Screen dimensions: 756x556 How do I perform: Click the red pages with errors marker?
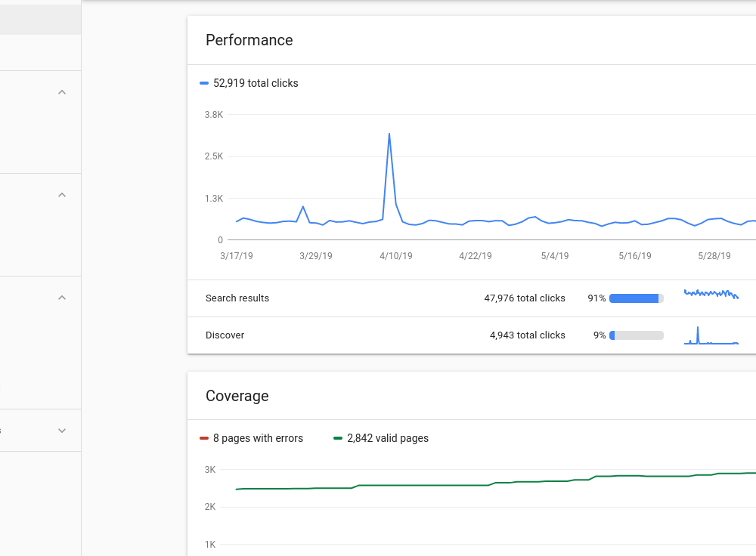coord(204,438)
